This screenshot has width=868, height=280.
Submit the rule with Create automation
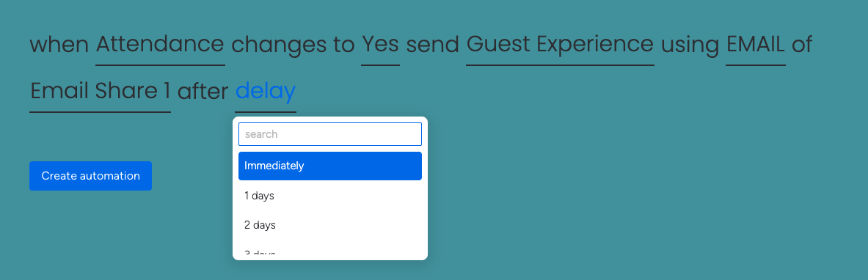pyautogui.click(x=90, y=176)
